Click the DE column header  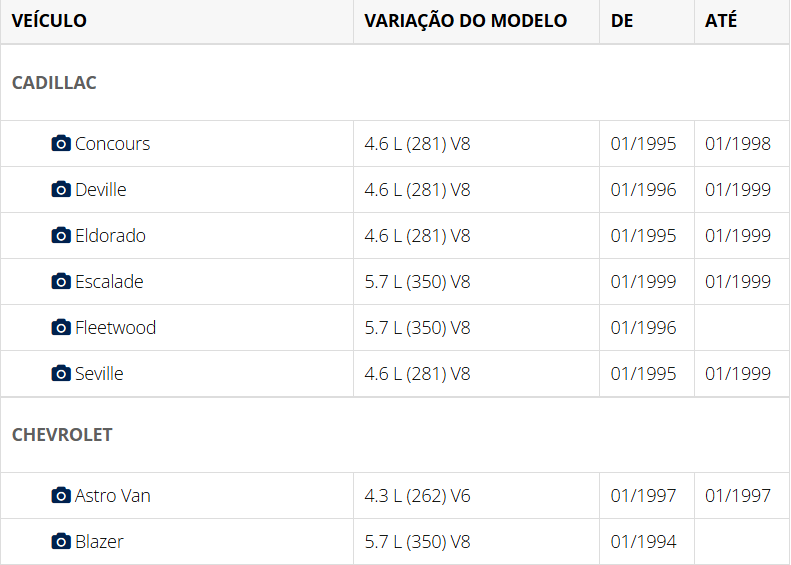click(622, 21)
